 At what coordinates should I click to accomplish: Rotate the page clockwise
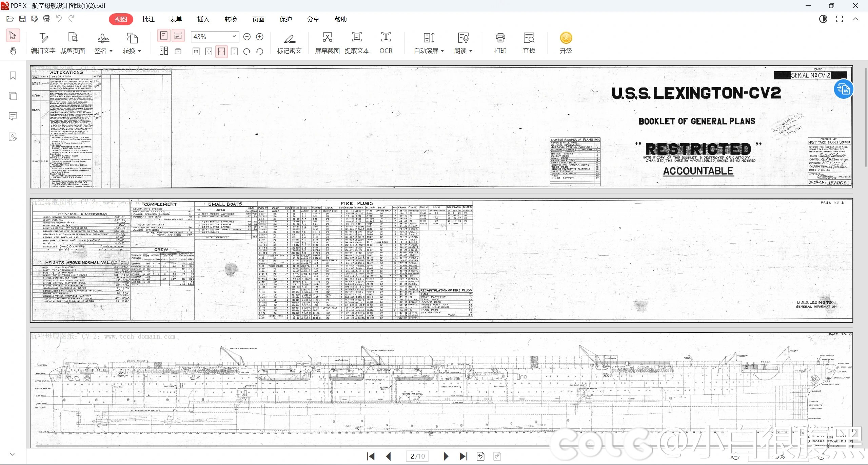(247, 51)
